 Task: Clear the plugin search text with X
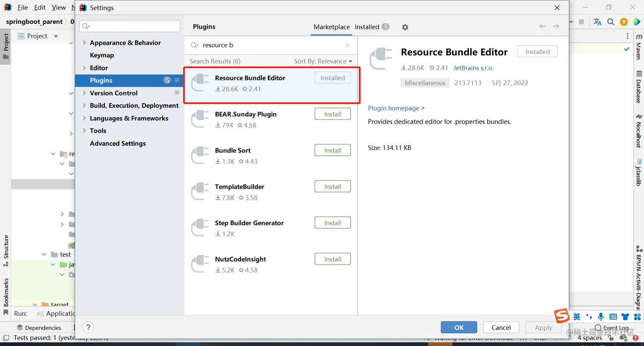click(348, 45)
